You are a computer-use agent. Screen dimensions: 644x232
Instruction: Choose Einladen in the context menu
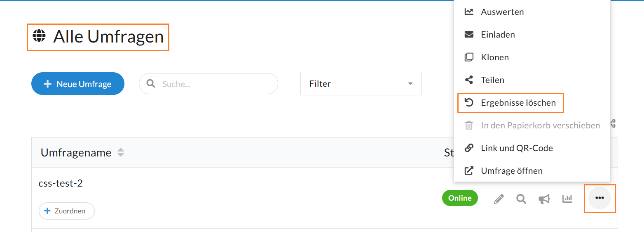point(498,35)
